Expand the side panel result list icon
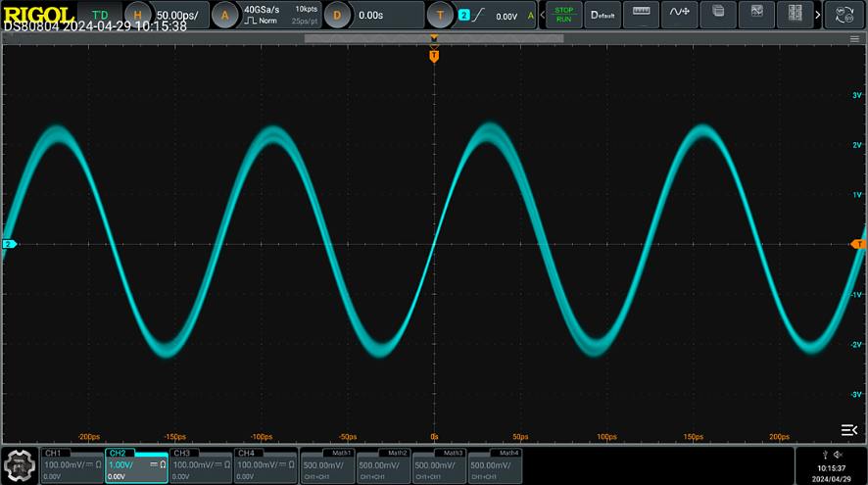 [849, 429]
